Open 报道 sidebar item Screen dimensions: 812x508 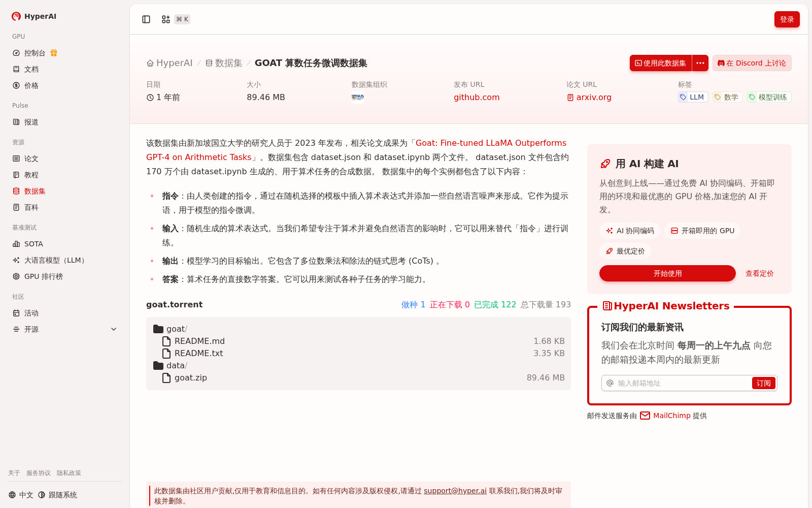[64, 122]
